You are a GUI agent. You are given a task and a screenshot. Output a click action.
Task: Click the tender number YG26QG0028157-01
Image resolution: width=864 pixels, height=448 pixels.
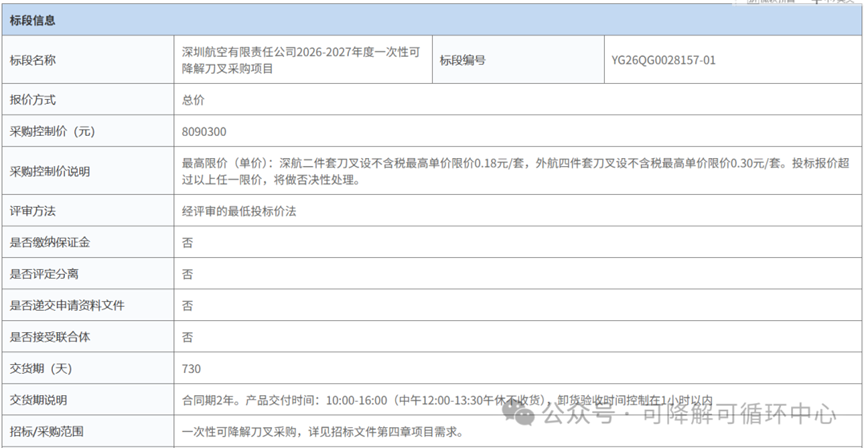pos(663,60)
